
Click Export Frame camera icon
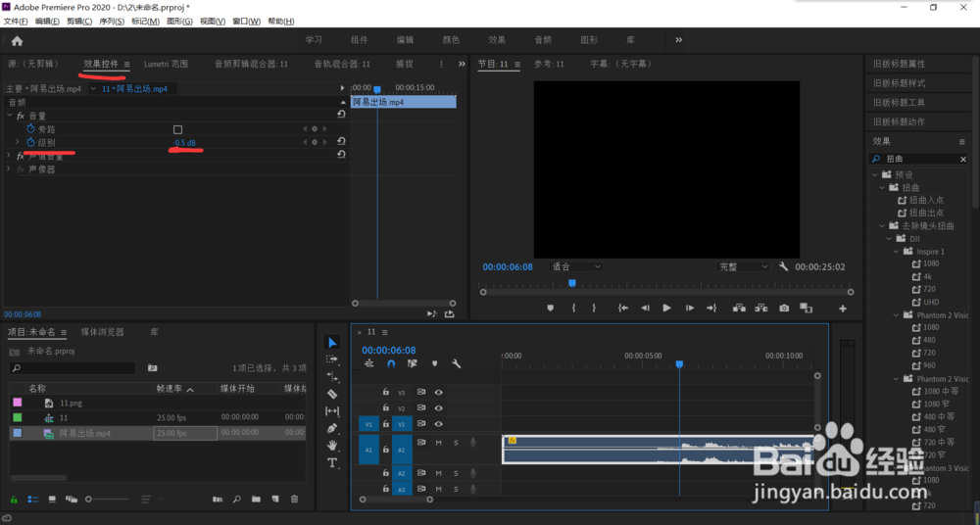coord(784,309)
